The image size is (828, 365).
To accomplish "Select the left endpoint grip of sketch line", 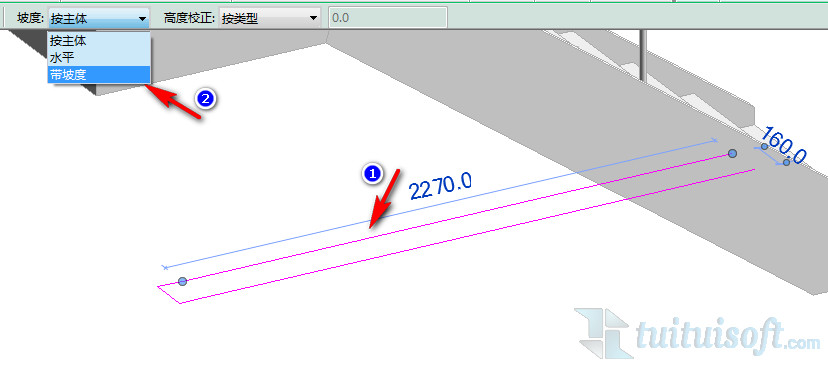I will (x=182, y=282).
